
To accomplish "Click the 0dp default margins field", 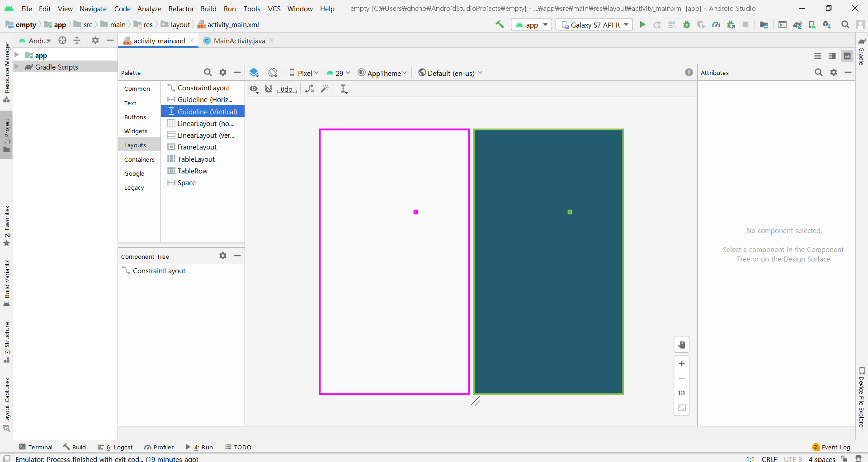I will point(287,89).
